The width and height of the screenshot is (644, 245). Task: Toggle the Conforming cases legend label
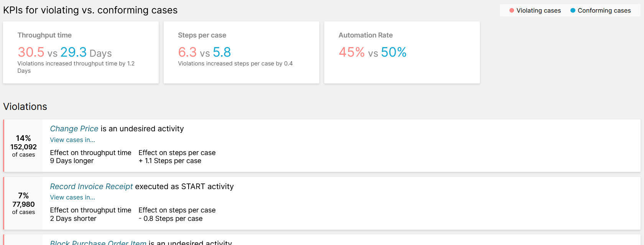pos(604,11)
